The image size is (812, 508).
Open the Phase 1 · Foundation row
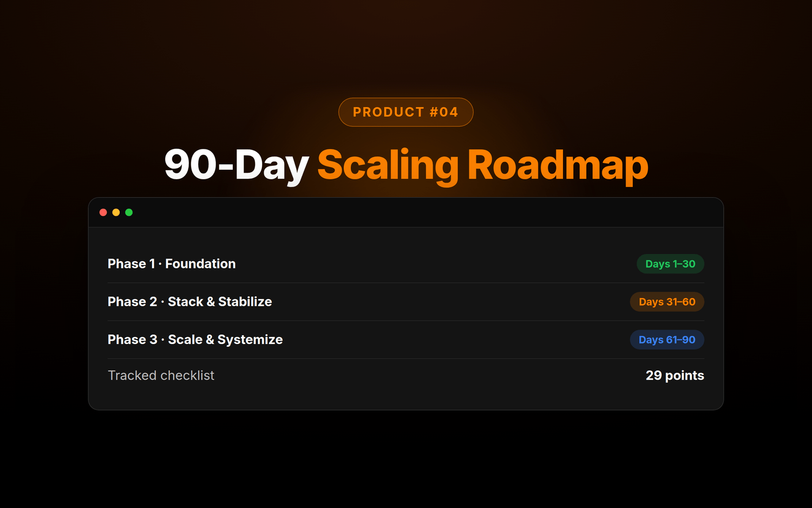406,264
